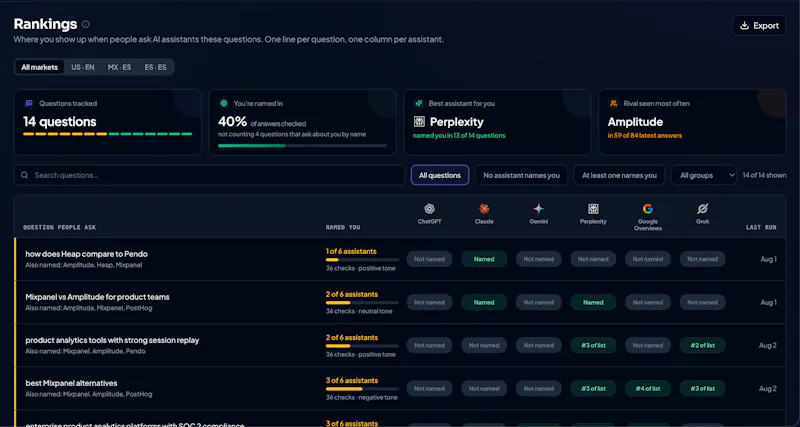Click Aug 1 date in Heap vs Pendo row

[x=768, y=259]
